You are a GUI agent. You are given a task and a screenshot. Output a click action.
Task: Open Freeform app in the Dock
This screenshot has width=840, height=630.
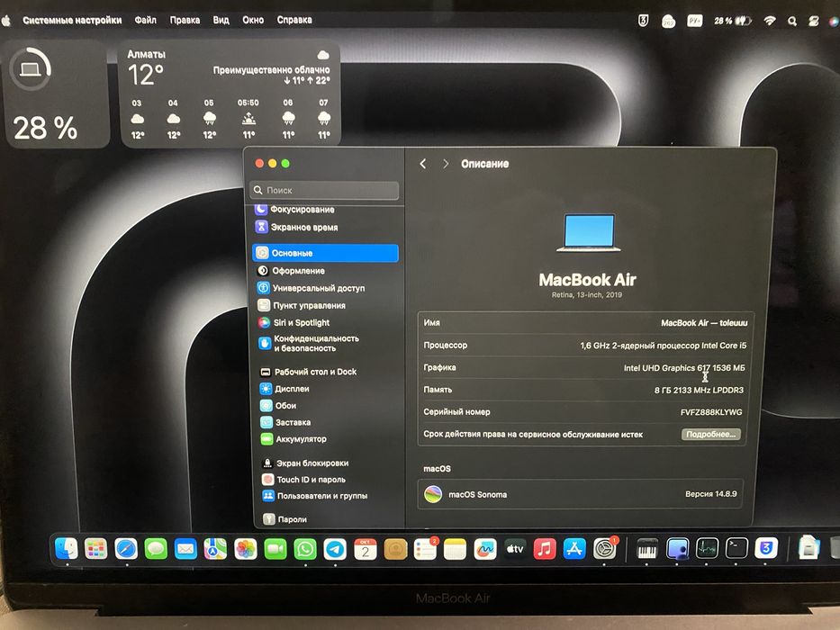[484, 549]
